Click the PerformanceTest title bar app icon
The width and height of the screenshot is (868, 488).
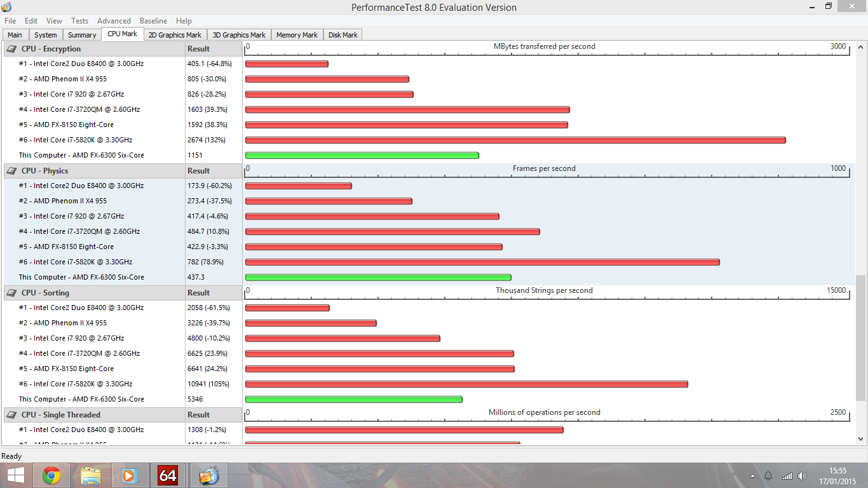[x=6, y=7]
